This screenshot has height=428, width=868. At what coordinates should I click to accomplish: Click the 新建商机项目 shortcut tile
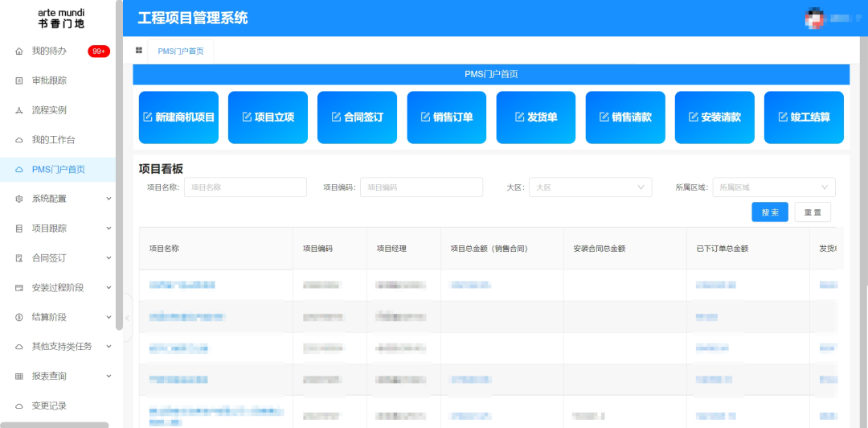tap(178, 117)
